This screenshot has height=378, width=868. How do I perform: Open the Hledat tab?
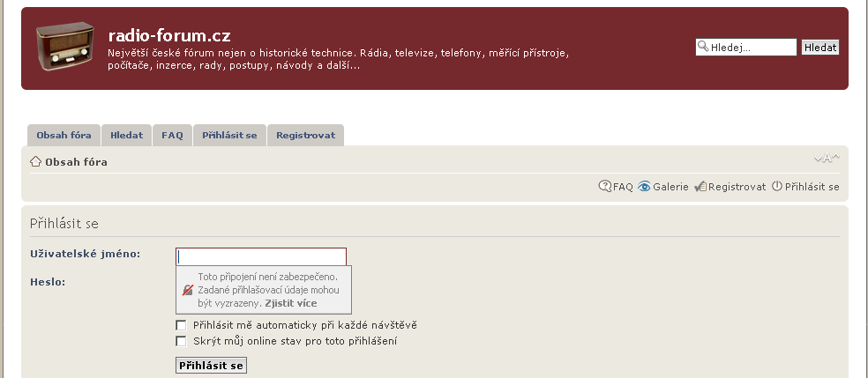[x=127, y=136]
